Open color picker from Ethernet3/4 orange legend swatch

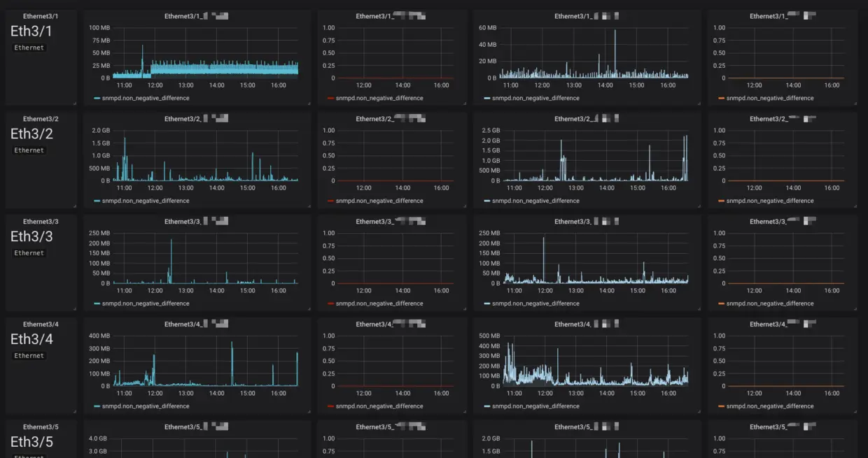pos(721,407)
